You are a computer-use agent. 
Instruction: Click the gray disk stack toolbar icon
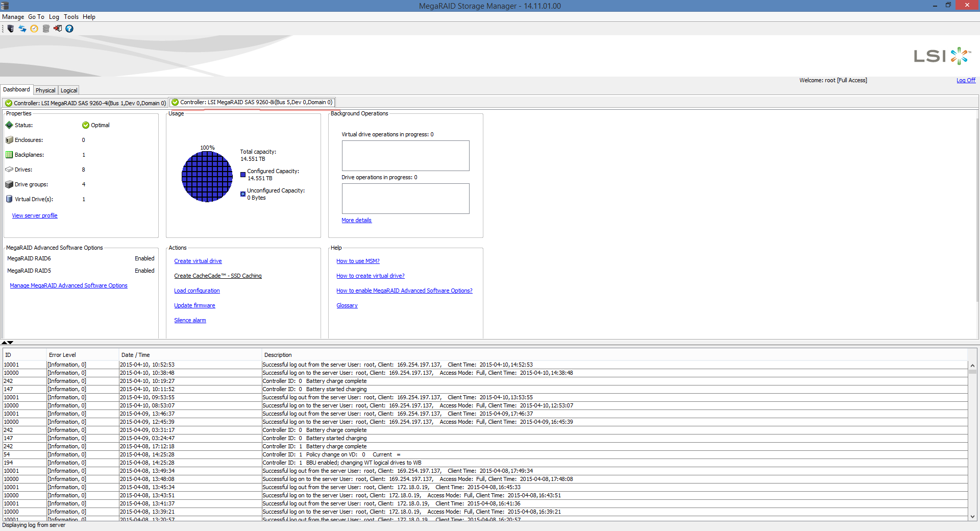pyautogui.click(x=46, y=29)
